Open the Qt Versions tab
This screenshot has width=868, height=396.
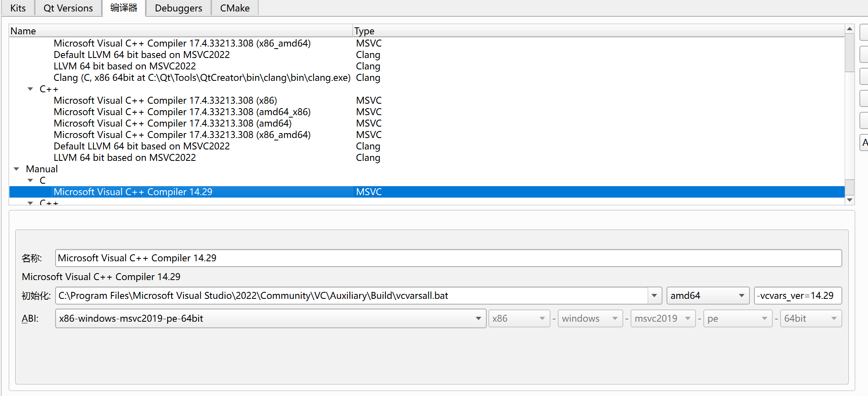[x=68, y=8]
